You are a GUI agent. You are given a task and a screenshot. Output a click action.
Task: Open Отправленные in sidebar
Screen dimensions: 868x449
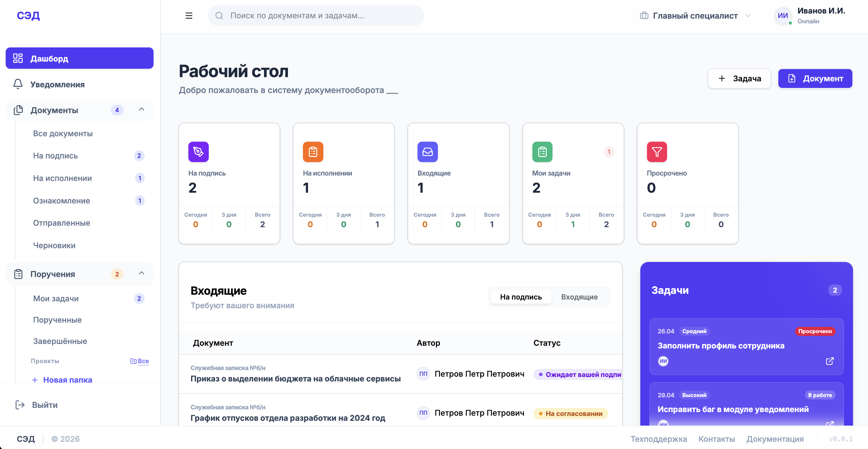click(x=89, y=223)
